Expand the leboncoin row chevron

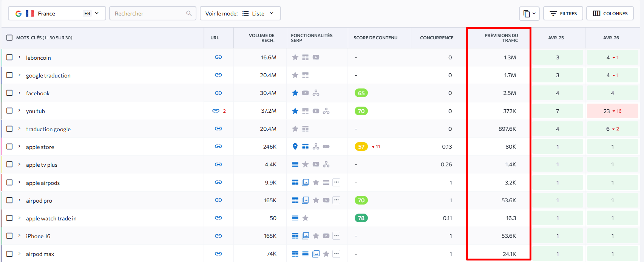(19, 57)
